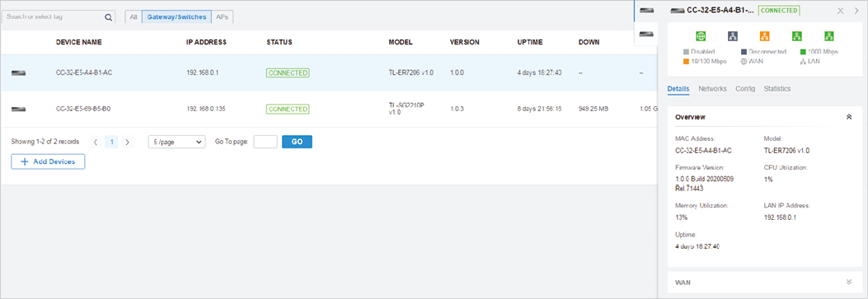The image size is (868, 299).
Task: Sort by UPTIME column header
Action: 530,42
